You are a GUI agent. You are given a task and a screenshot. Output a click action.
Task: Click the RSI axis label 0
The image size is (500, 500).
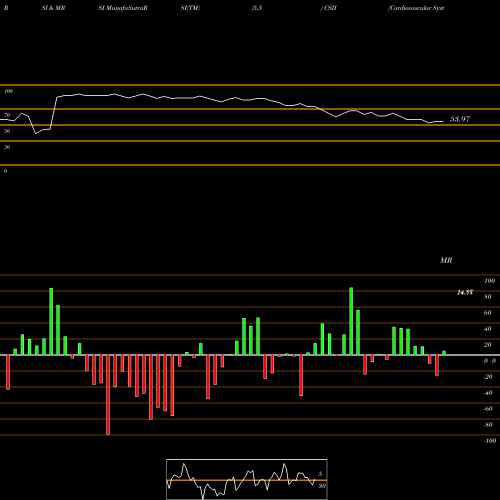(x=5, y=171)
